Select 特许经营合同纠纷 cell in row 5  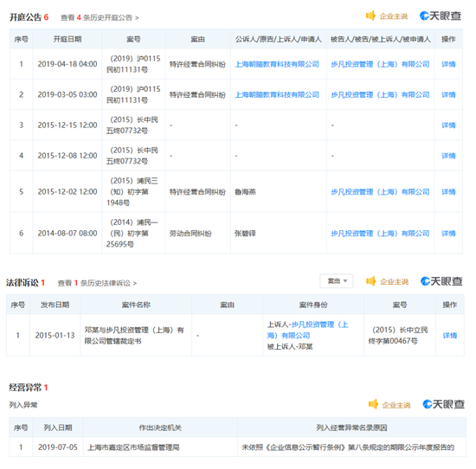point(197,192)
